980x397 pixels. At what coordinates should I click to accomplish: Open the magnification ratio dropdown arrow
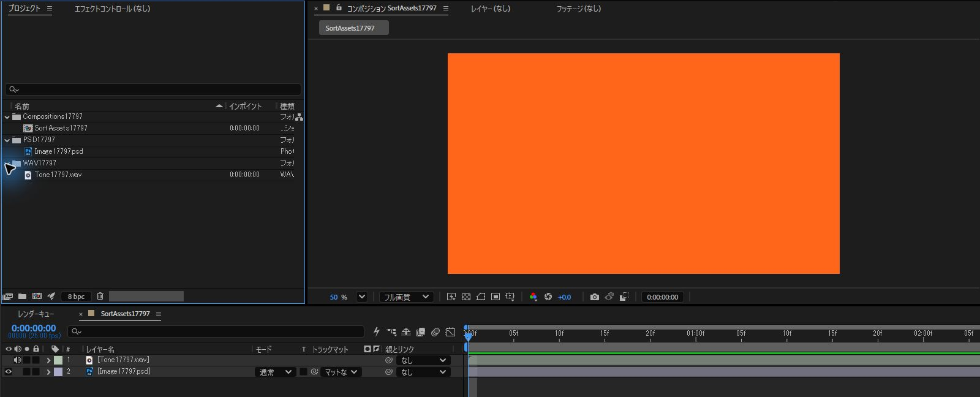362,297
